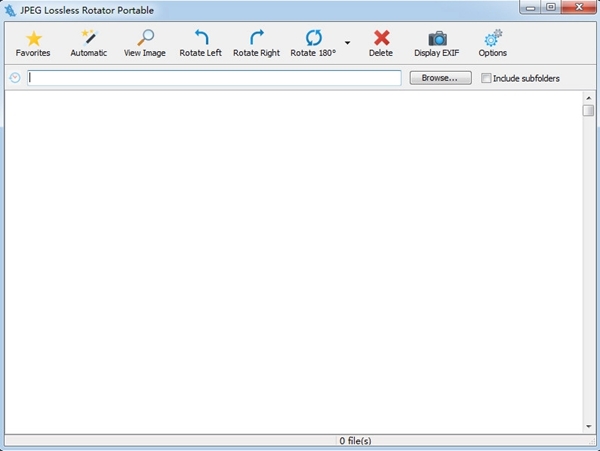Image resolution: width=600 pixels, height=451 pixels.
Task: Click the status bar file count
Action: (x=355, y=441)
